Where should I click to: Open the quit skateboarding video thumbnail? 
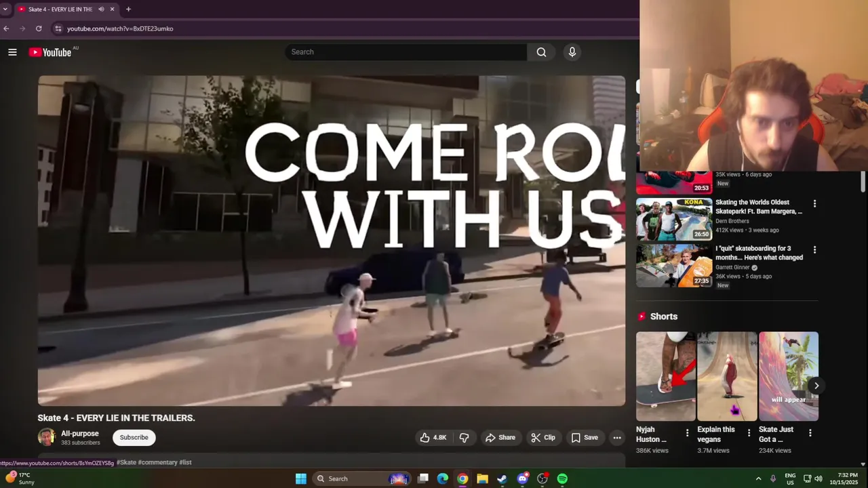[x=674, y=266]
